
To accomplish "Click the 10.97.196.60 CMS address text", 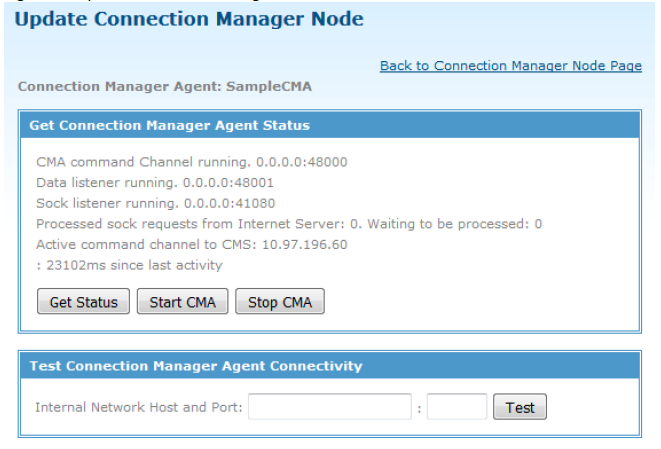I will tap(305, 245).
